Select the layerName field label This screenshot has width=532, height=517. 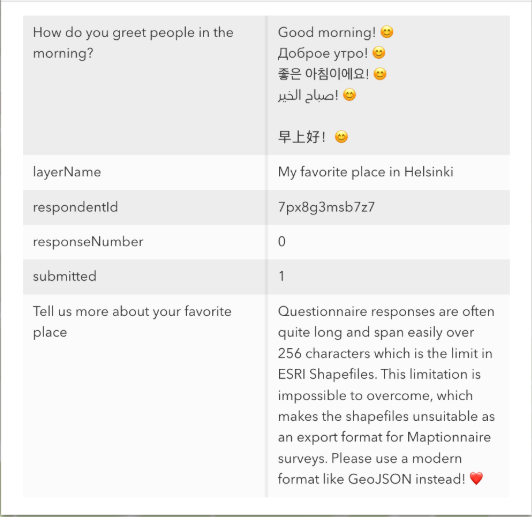[x=67, y=172]
